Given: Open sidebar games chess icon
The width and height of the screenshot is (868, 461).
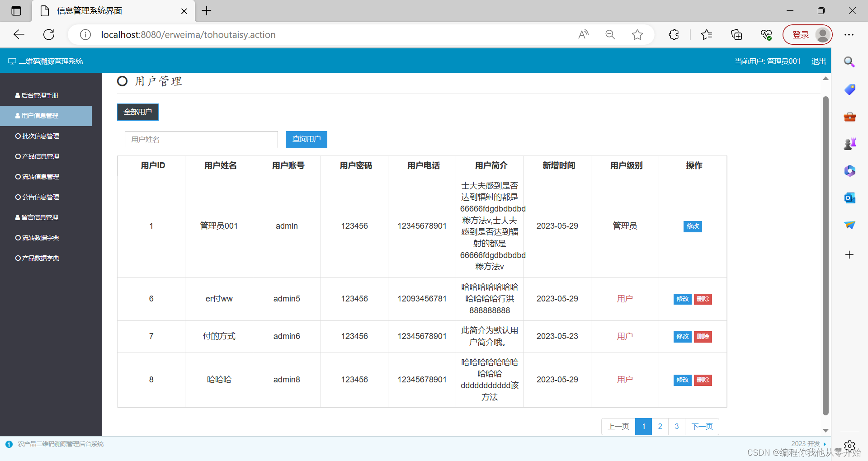Looking at the screenshot, I should tap(849, 144).
